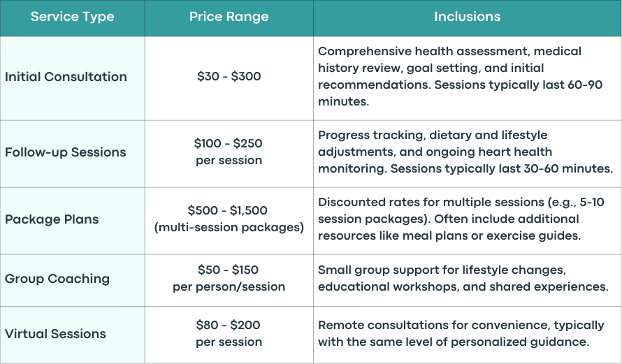Click the small group support description

tap(463, 278)
